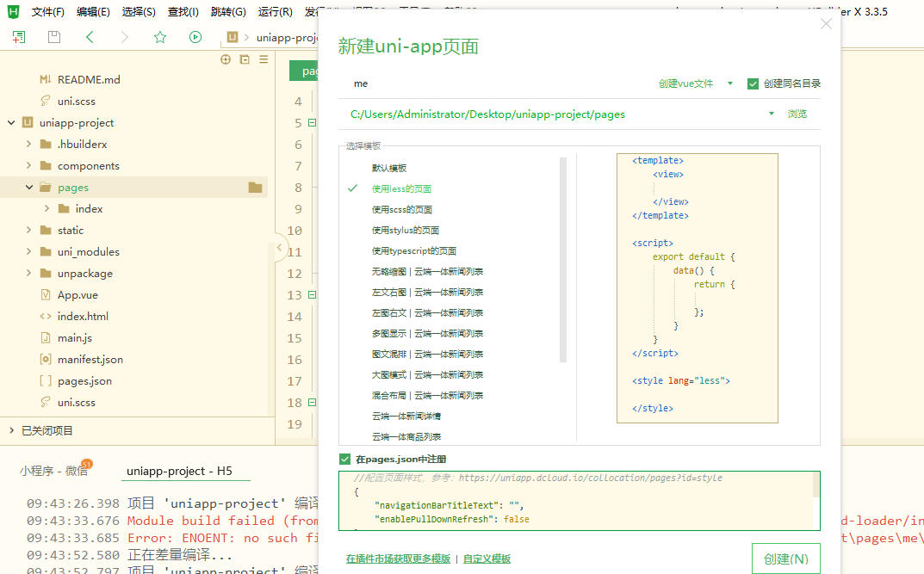Screen dimensions: 924x574
Task: Expand the closed projects section
Action: tap(11, 431)
